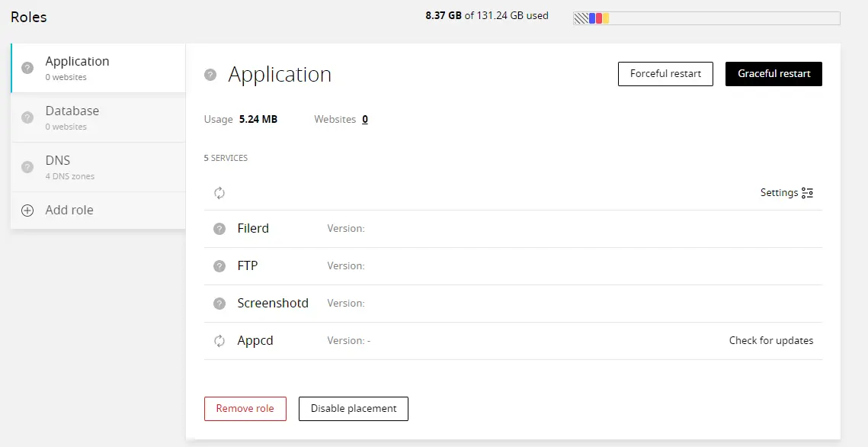
Task: Click the Remove role button
Action: tap(245, 409)
